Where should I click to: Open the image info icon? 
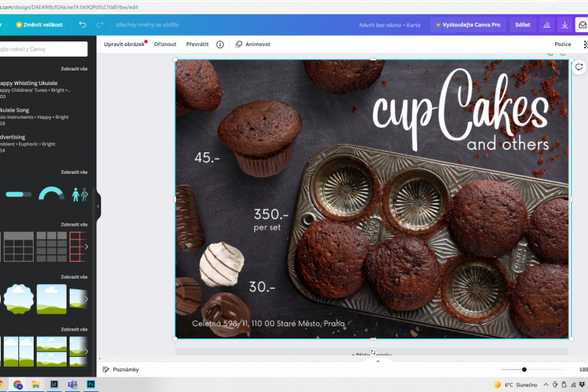(220, 44)
